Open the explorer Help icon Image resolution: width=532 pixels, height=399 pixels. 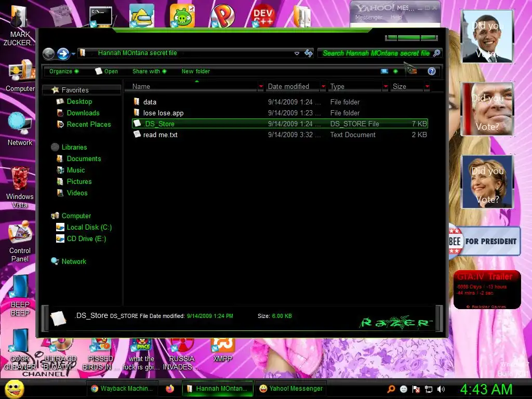432,71
